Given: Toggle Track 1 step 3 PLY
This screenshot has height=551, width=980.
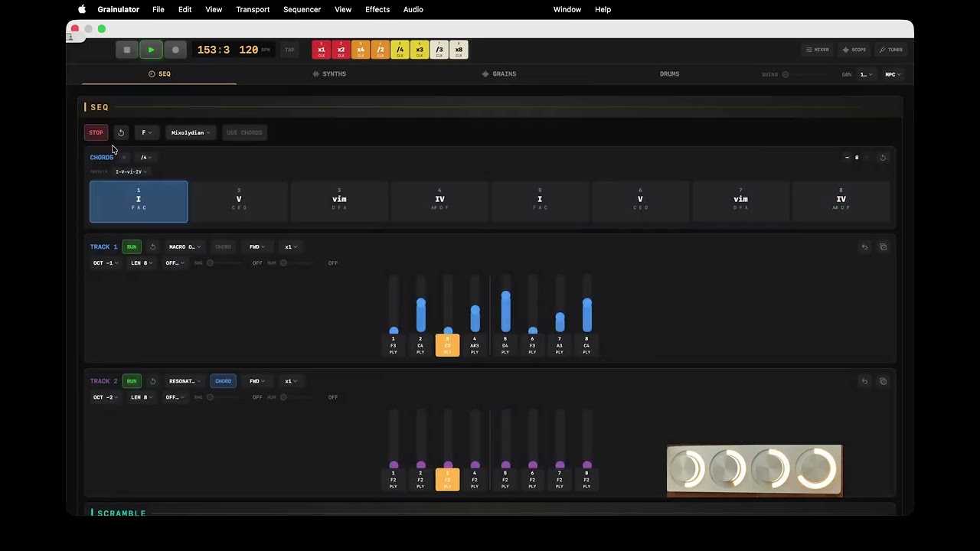Looking at the screenshot, I should (x=448, y=345).
